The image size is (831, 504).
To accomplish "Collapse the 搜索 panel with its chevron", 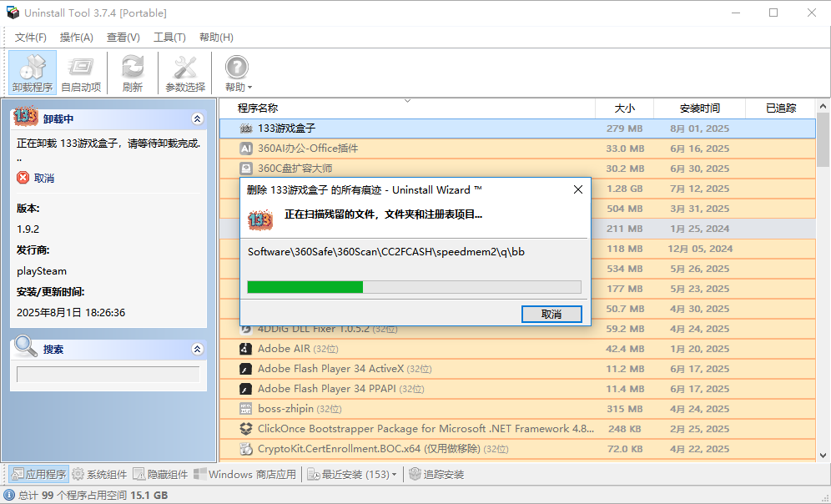I will (198, 349).
